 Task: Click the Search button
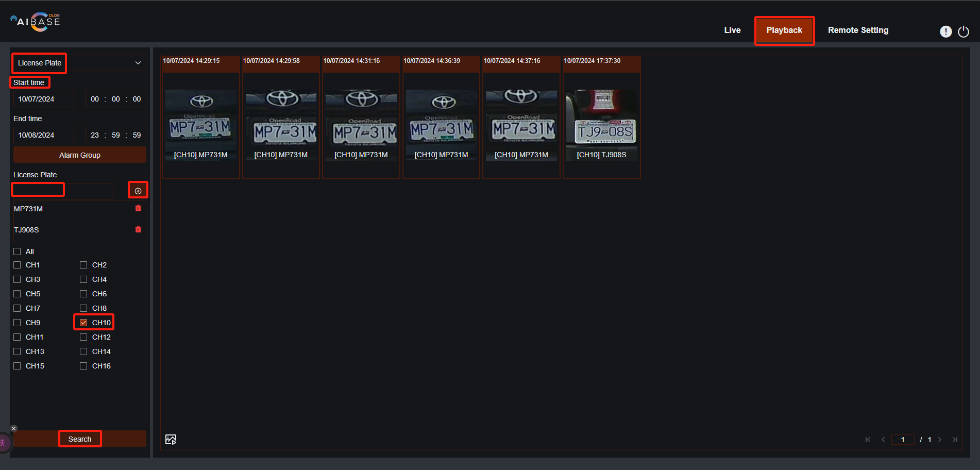point(80,439)
